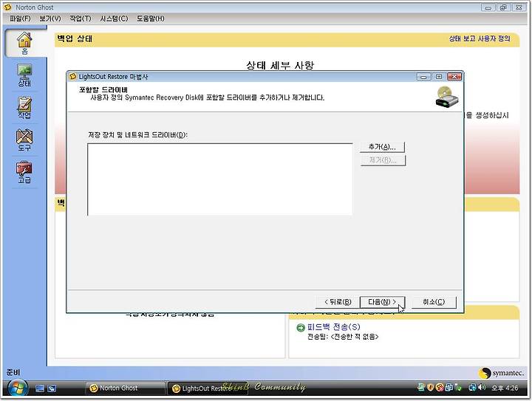Cancel the wizard with 취소(C)

pos(434,302)
